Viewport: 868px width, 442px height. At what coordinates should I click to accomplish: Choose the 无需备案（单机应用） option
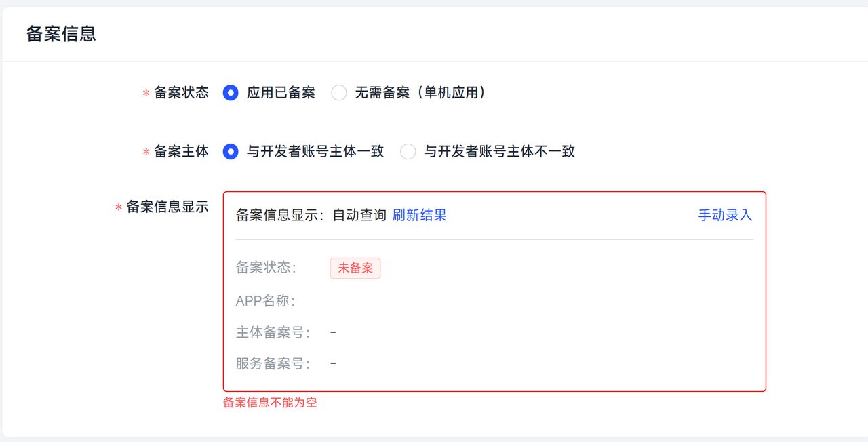point(338,93)
